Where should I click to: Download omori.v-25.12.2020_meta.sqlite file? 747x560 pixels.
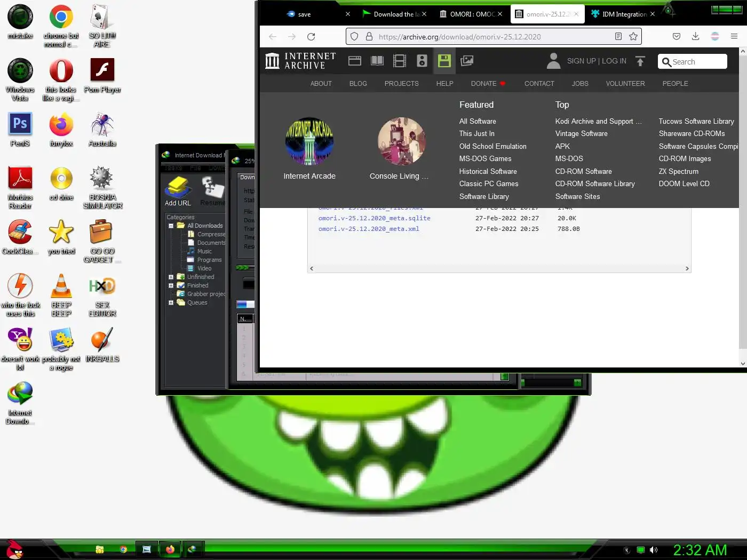tap(375, 218)
